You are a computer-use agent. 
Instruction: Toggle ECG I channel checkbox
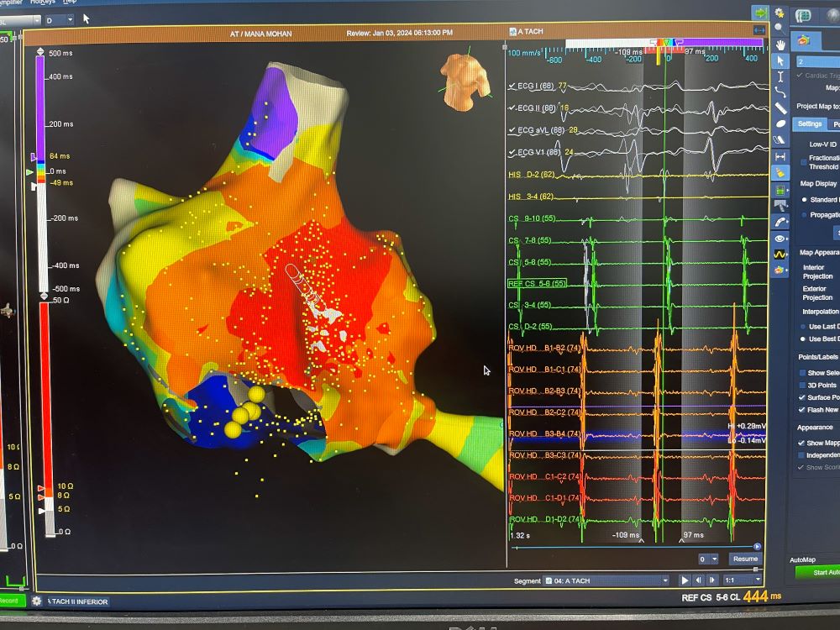tap(512, 86)
